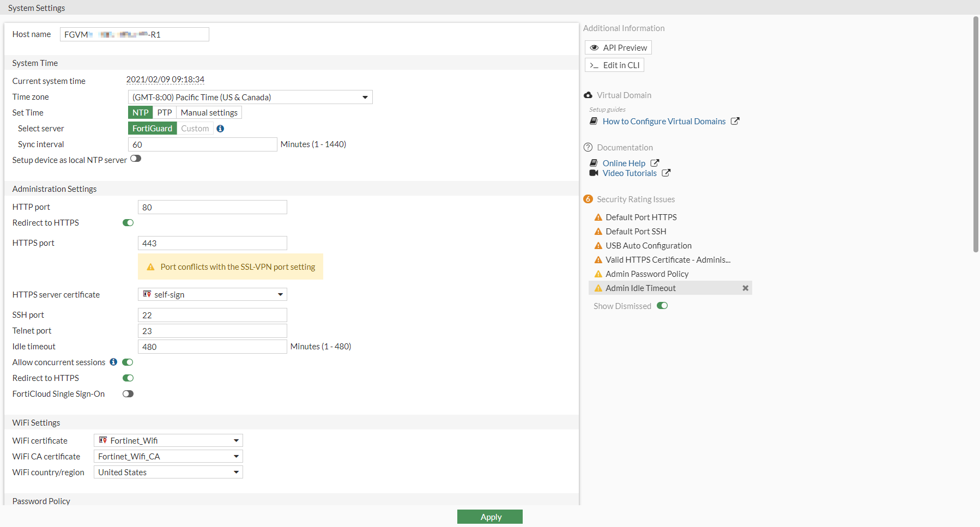The height and width of the screenshot is (527, 980).
Task: Click the Apply button
Action: [489, 517]
